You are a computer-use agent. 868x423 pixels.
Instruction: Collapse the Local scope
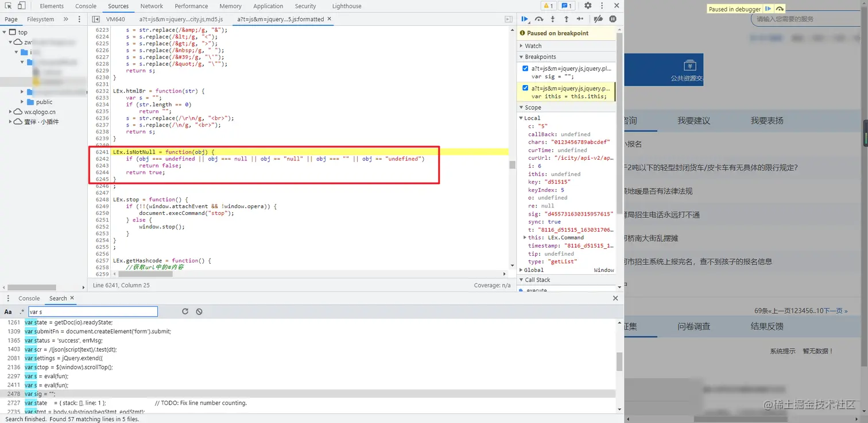tap(521, 118)
